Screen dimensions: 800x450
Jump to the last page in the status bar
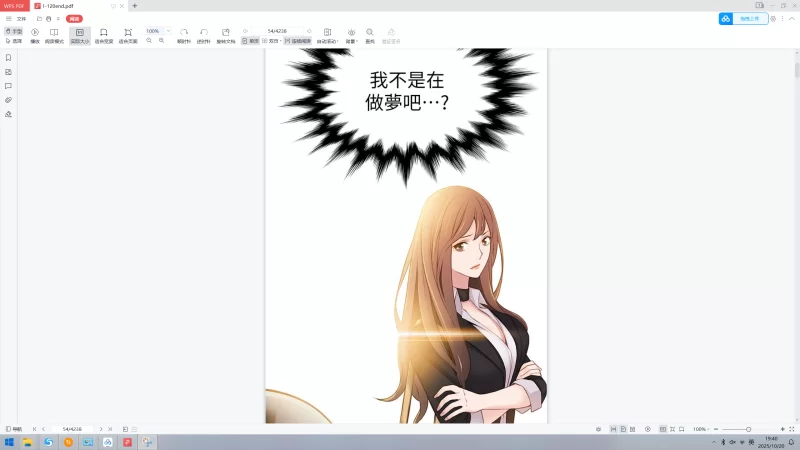110,429
